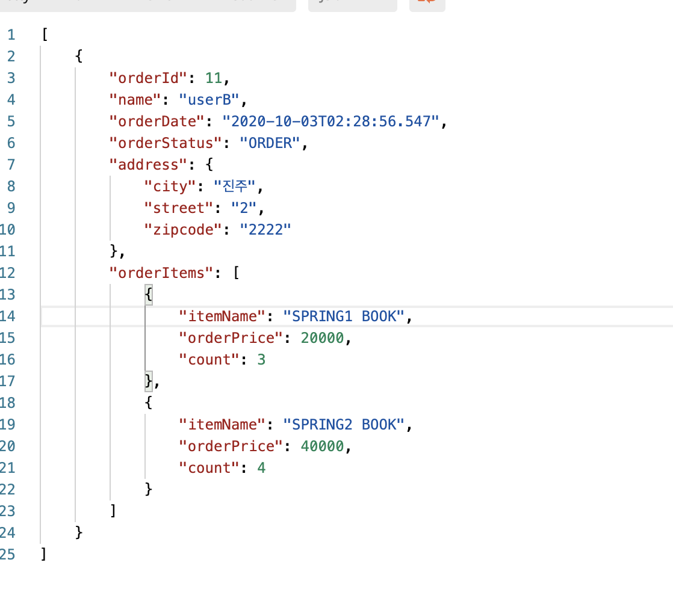Click the "orderStatus" key

tap(166, 143)
